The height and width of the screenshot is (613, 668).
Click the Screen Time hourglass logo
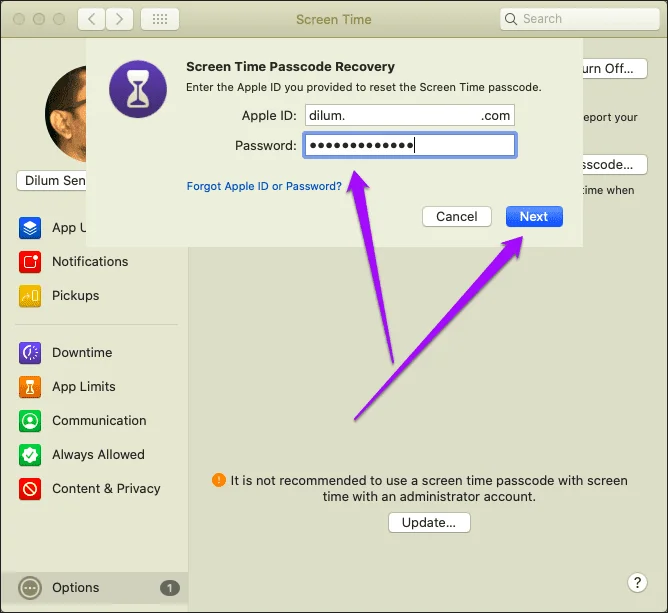pyautogui.click(x=138, y=89)
